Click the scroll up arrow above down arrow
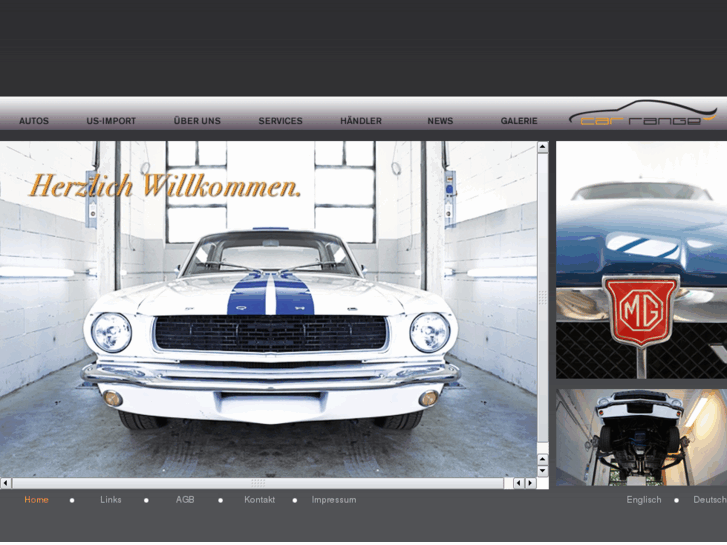The height and width of the screenshot is (545, 727). tap(542, 460)
